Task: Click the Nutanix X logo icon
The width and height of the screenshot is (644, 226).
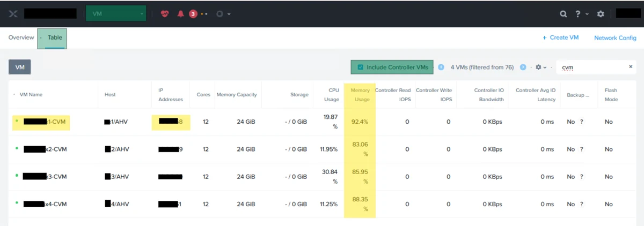Action: (13, 14)
